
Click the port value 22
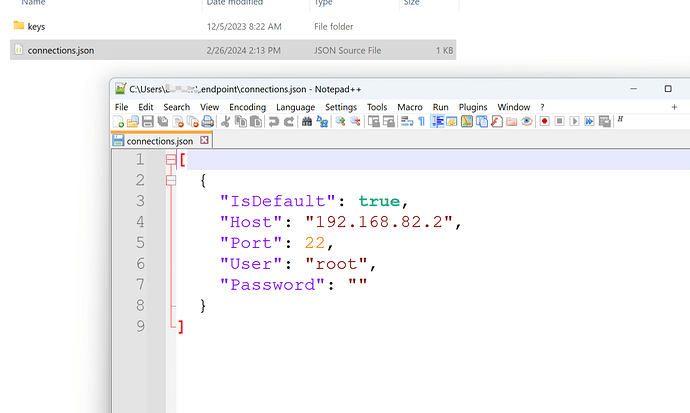click(315, 243)
